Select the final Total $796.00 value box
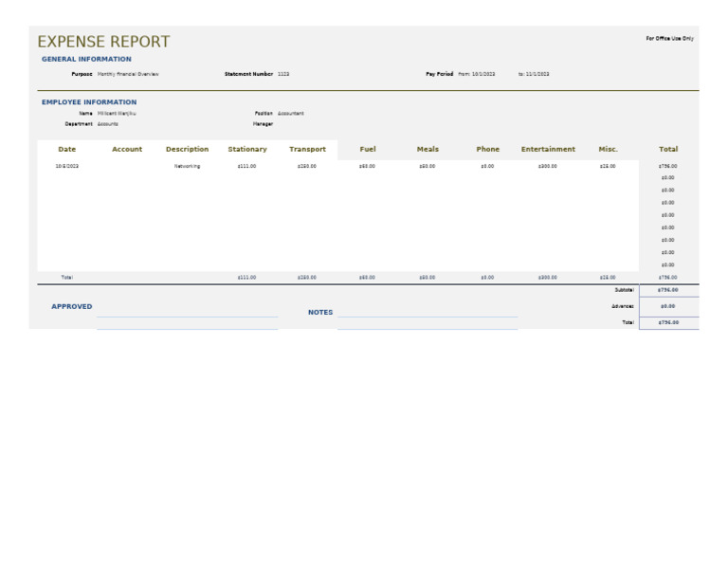This screenshot has width=728, height=563. click(669, 322)
